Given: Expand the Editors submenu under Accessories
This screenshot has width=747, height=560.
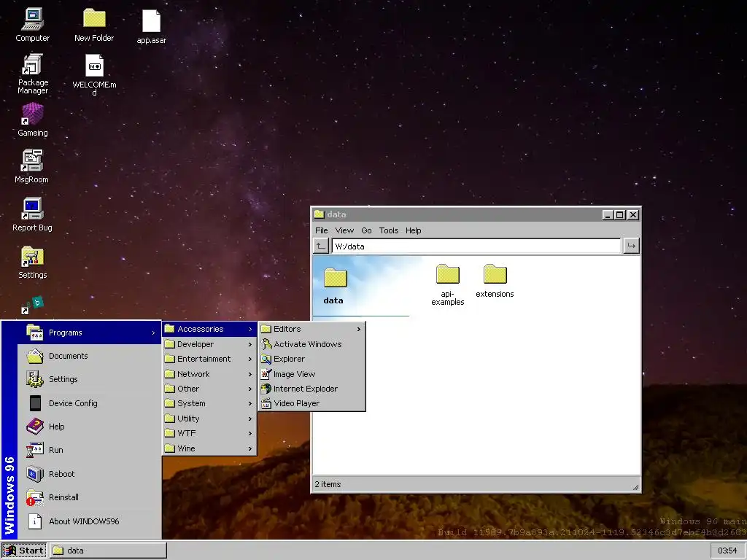Looking at the screenshot, I should (312, 329).
